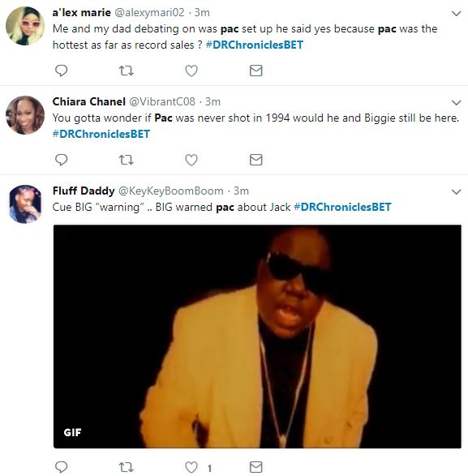Open Fluff Daddy's profile avatar

[x=25, y=204]
